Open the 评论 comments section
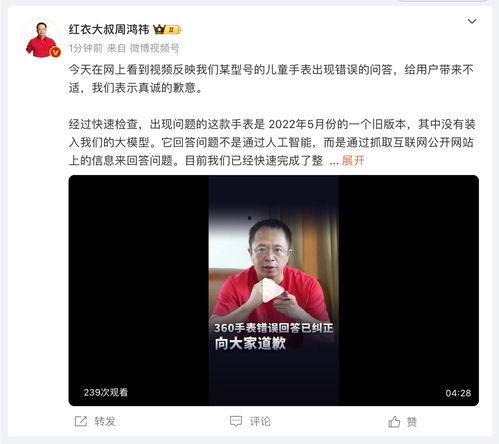 coord(260,421)
